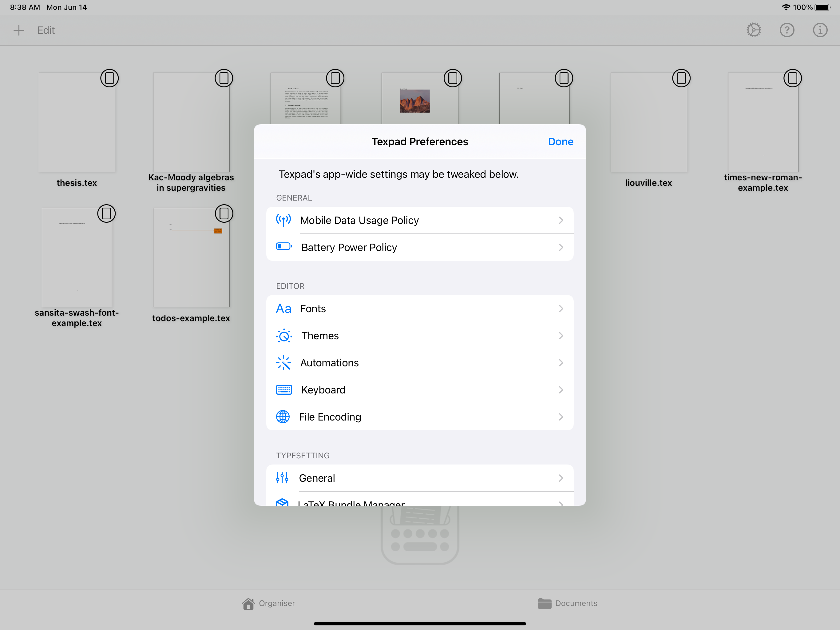The height and width of the screenshot is (630, 840).
Task: Open Battery Power Policy settings
Action: click(x=420, y=247)
